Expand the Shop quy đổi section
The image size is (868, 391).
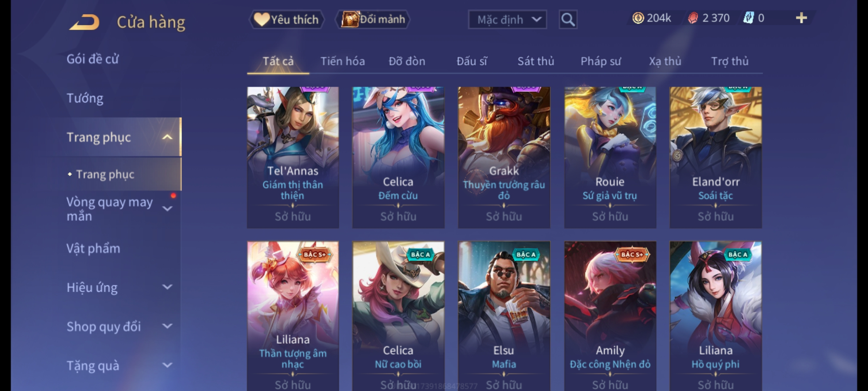(167, 327)
